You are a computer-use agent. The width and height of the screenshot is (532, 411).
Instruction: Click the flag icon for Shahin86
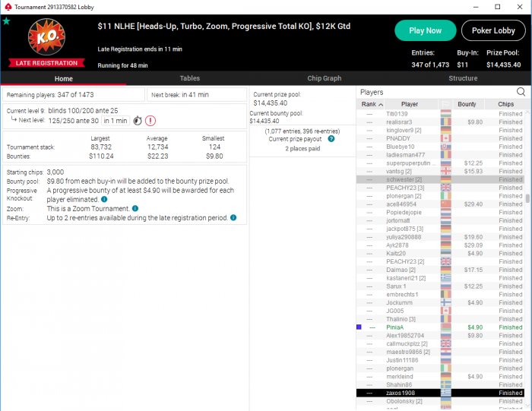446,384
